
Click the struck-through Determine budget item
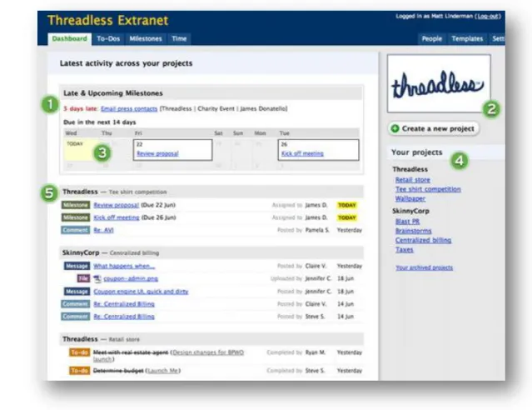118,371
